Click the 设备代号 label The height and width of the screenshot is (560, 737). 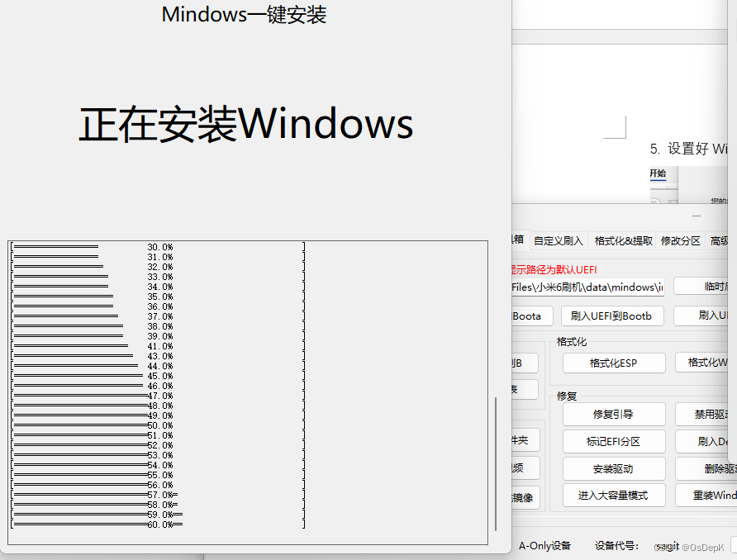pyautogui.click(x=616, y=546)
